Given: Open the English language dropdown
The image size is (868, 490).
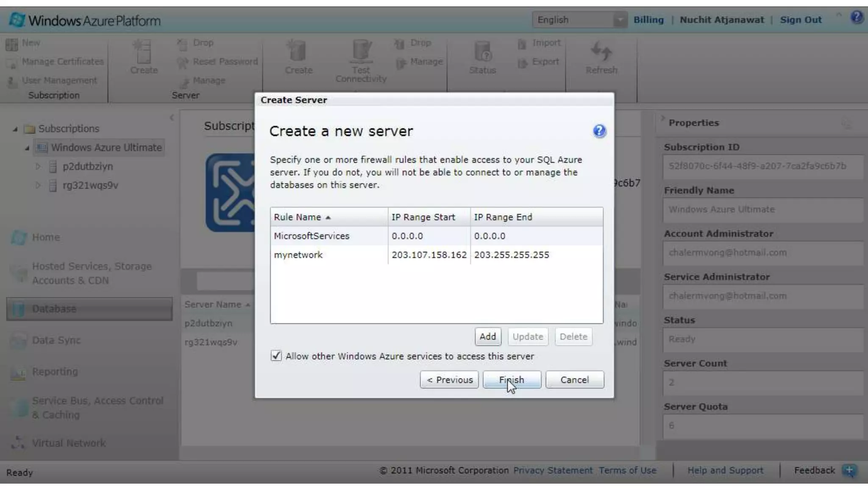Looking at the screenshot, I should click(620, 20).
